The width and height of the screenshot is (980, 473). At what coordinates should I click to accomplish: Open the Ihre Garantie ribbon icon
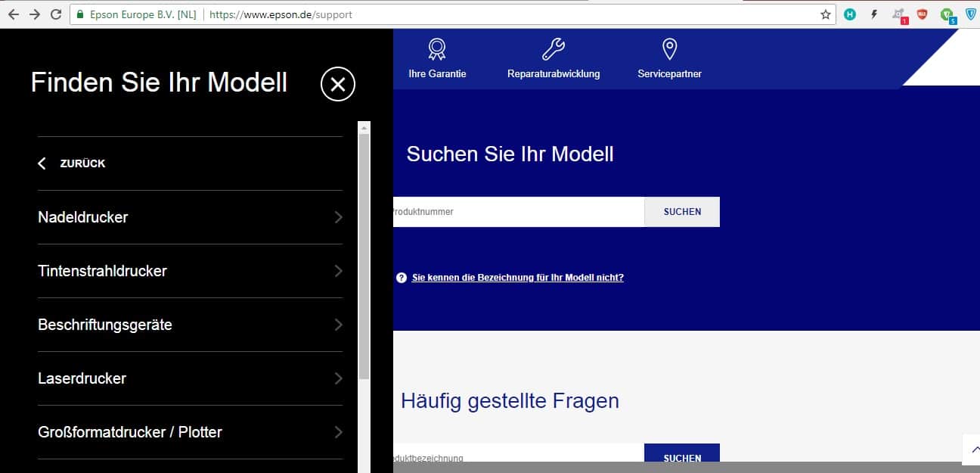[x=437, y=49]
